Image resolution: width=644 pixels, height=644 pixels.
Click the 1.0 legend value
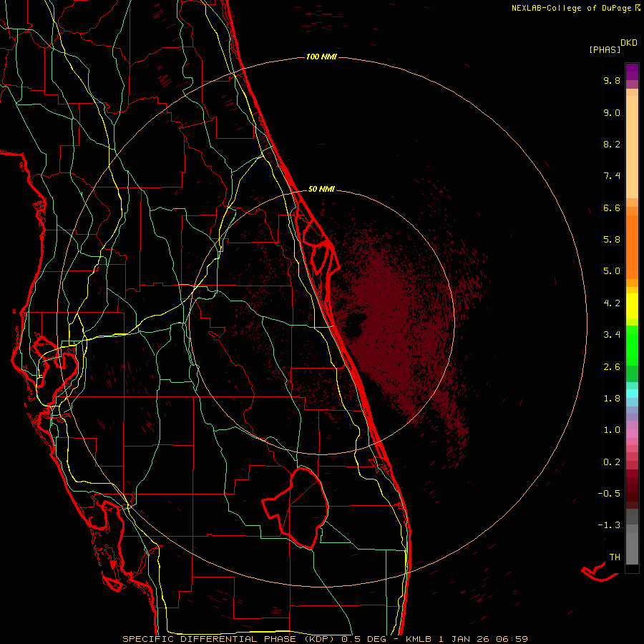click(x=612, y=430)
